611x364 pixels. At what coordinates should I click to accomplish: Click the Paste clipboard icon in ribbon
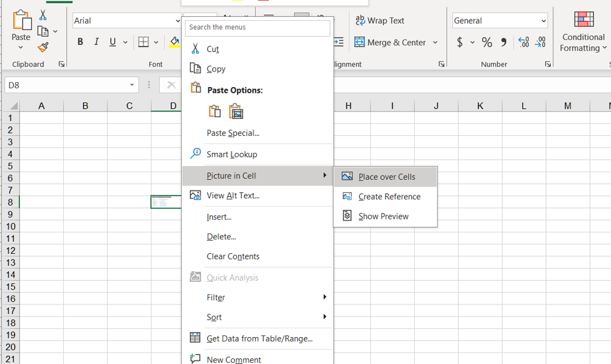click(x=21, y=21)
